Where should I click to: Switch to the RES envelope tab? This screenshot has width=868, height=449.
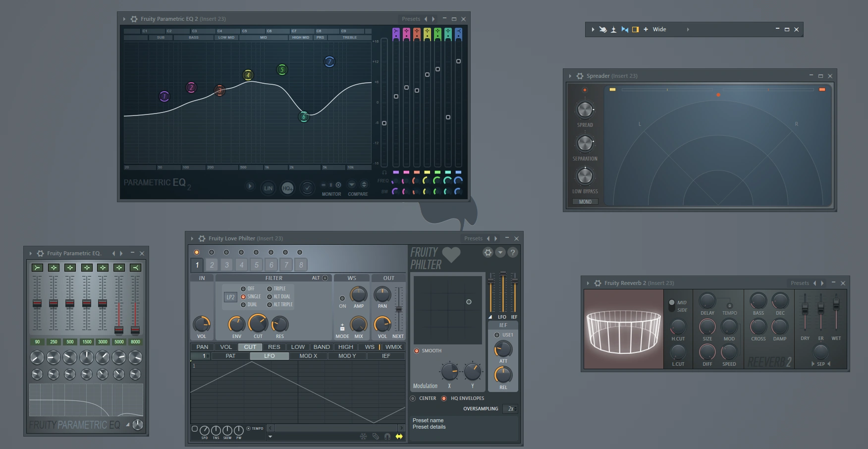click(x=274, y=347)
